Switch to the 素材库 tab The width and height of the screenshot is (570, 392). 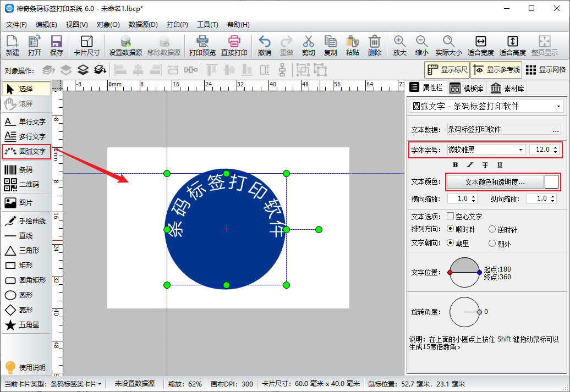point(507,88)
